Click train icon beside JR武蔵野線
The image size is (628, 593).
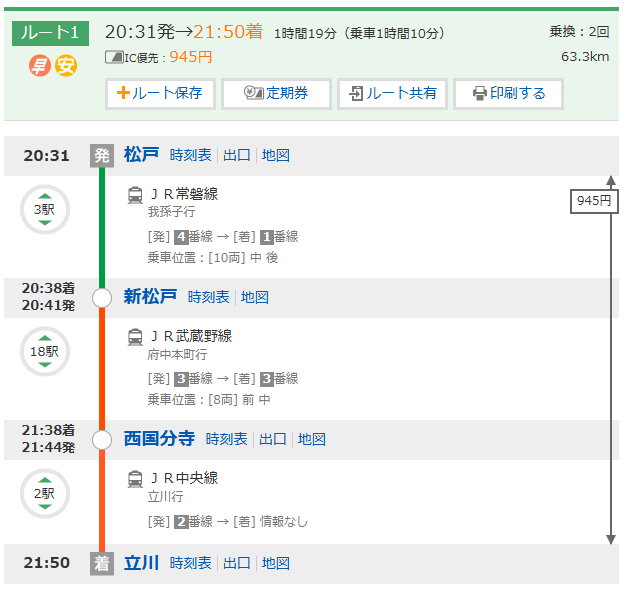(135, 337)
